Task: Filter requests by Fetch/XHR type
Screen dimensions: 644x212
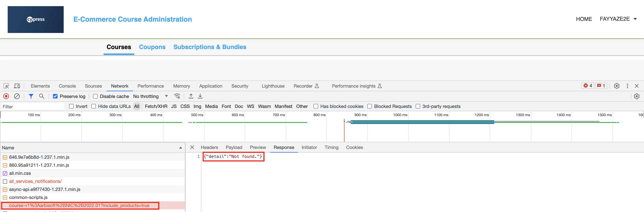Action: (x=156, y=106)
